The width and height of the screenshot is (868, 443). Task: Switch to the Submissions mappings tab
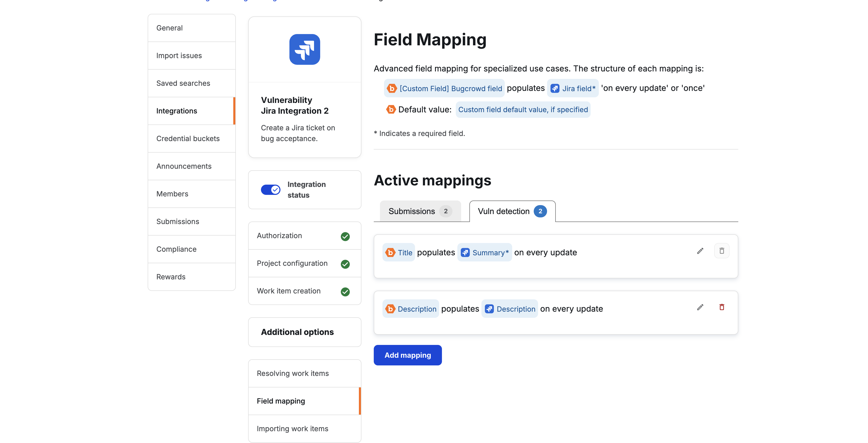pyautogui.click(x=420, y=211)
